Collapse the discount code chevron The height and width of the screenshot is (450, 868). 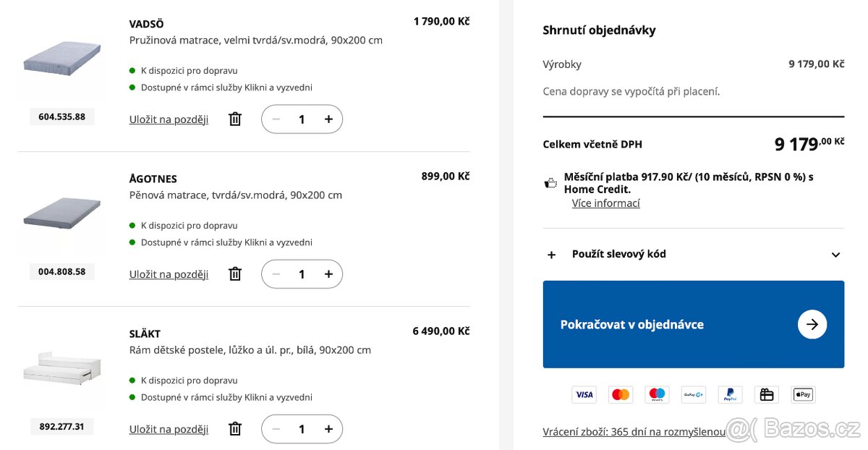coord(835,254)
